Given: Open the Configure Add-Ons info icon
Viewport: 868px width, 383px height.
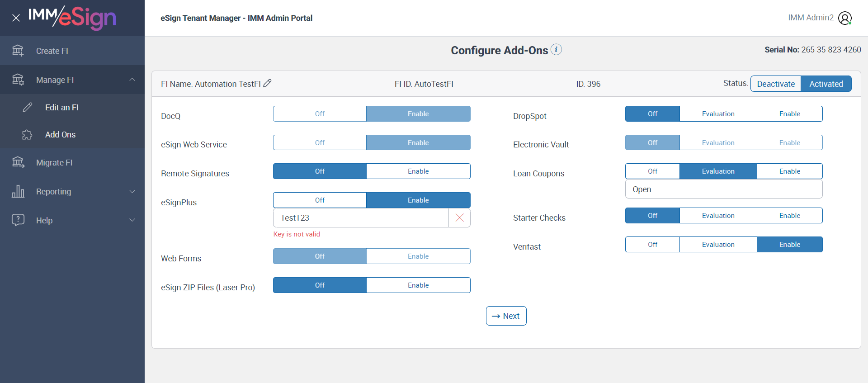Looking at the screenshot, I should [x=557, y=49].
